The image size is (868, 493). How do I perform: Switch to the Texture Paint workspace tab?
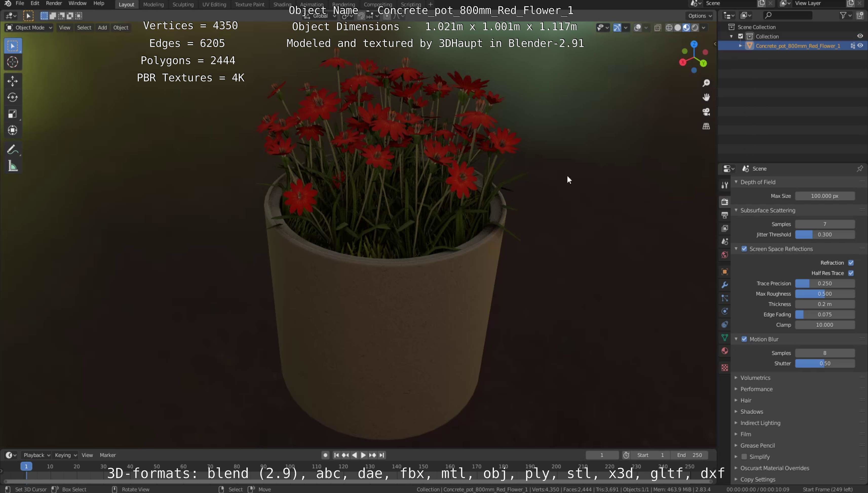pyautogui.click(x=249, y=4)
